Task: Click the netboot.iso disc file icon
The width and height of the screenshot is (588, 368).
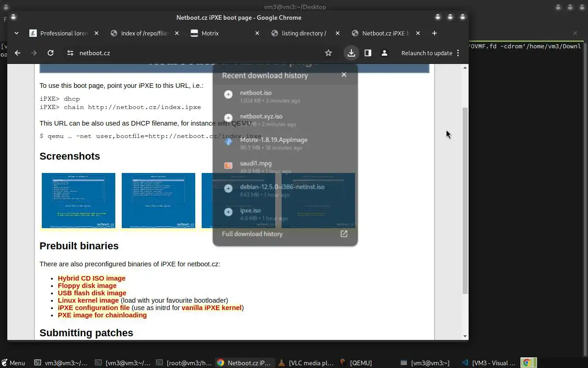Action: click(x=228, y=94)
